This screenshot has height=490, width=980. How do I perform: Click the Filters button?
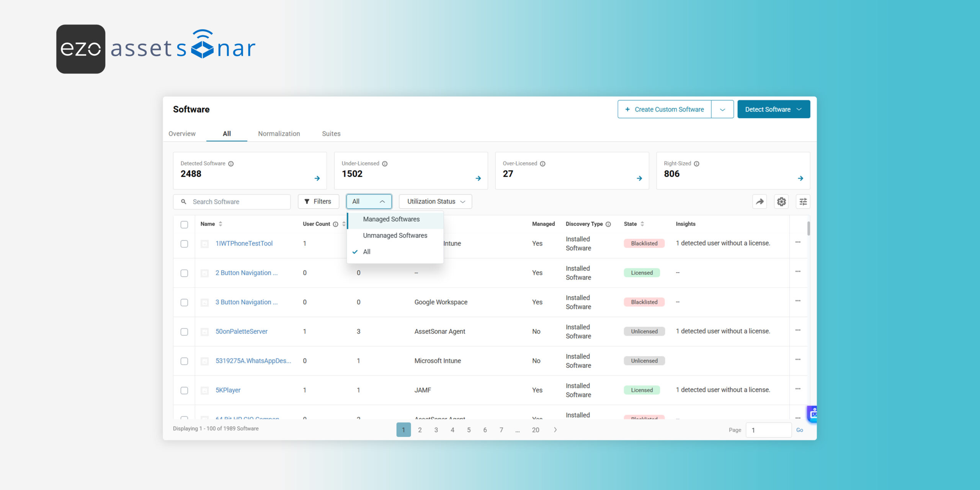pos(318,202)
